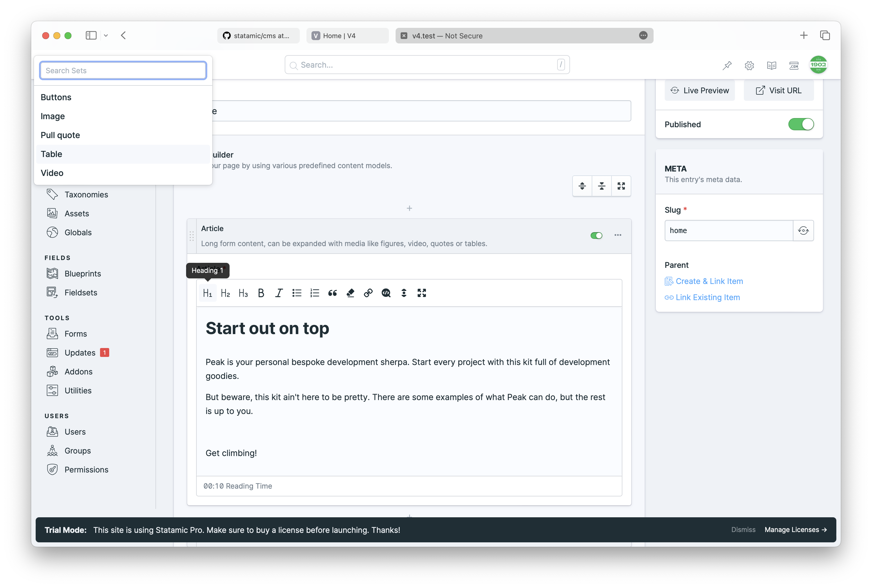Apply Heading 2 formatting
872x588 pixels.
click(x=225, y=293)
